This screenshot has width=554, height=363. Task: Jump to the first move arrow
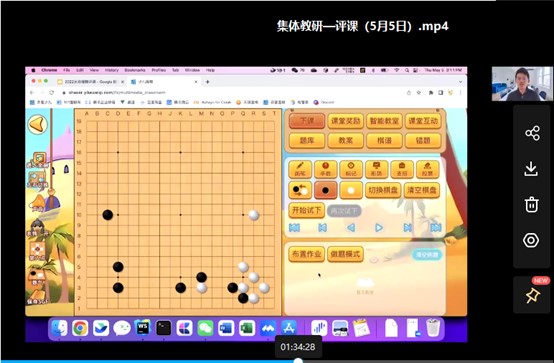[x=294, y=228]
